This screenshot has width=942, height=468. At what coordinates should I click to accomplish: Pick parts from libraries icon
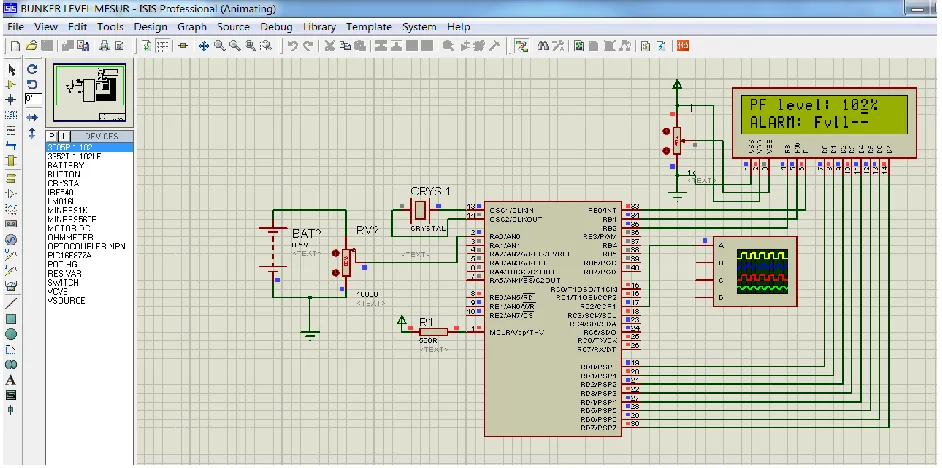pos(448,46)
